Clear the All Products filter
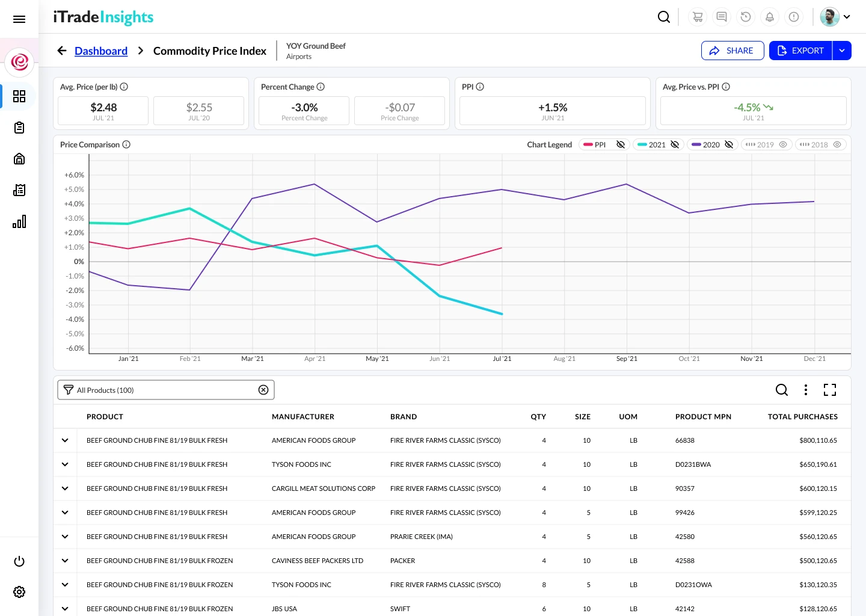The image size is (866, 616). (263, 390)
